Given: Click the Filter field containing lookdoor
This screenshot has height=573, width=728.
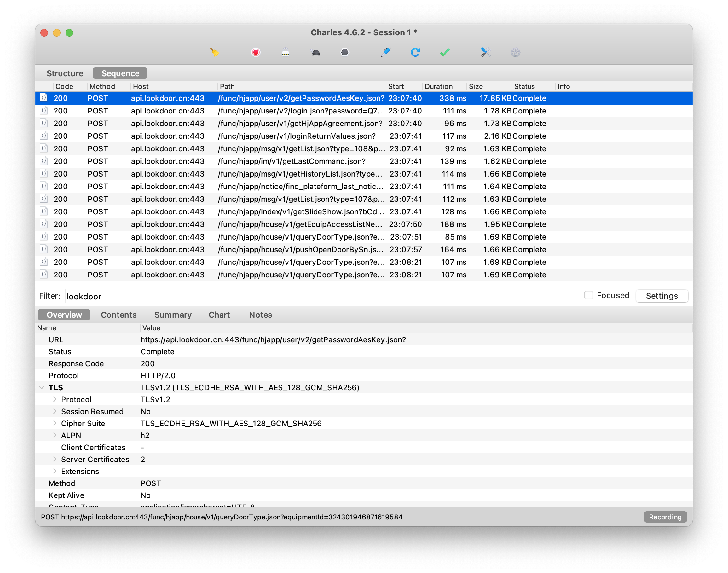Looking at the screenshot, I should [x=321, y=296].
